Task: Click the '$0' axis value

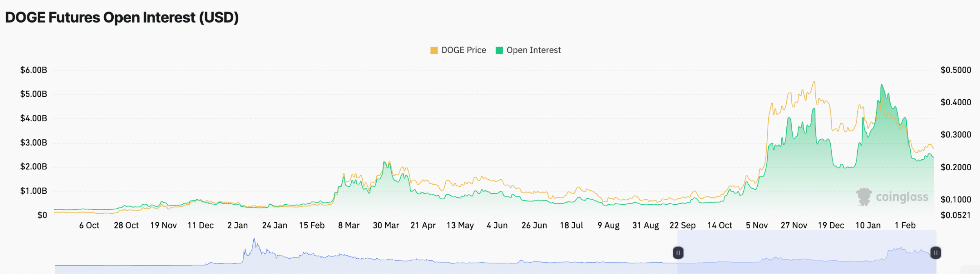Action: [x=42, y=215]
